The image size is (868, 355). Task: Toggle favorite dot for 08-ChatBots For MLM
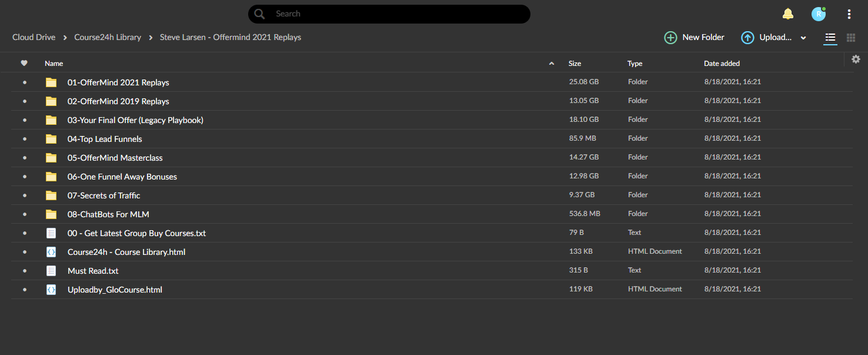click(24, 214)
